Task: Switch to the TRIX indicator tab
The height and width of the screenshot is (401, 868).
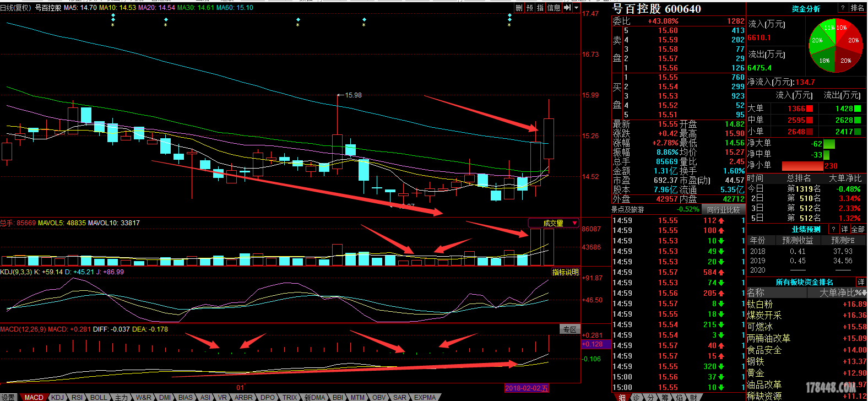Action: 290,397
